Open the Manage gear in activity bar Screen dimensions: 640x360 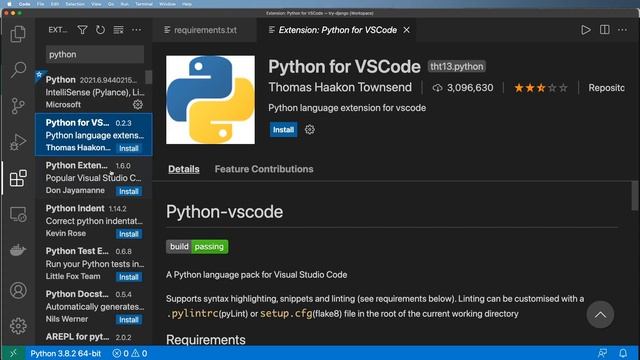point(18,326)
